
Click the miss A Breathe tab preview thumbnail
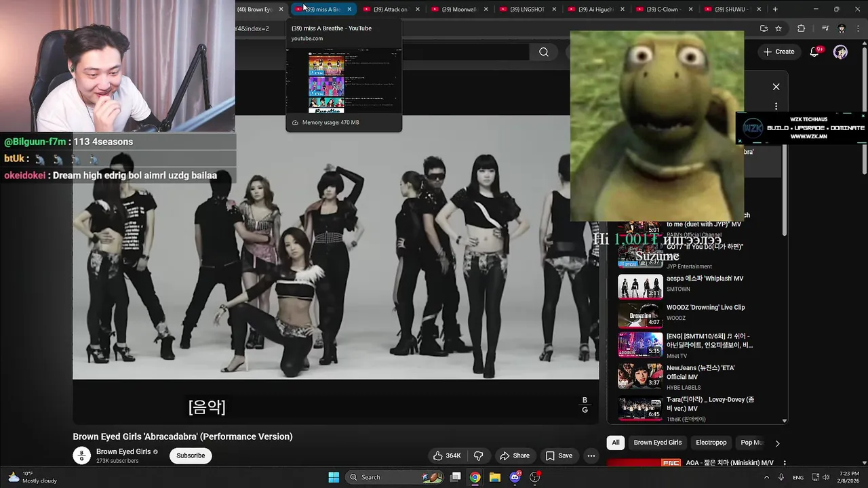click(344, 80)
